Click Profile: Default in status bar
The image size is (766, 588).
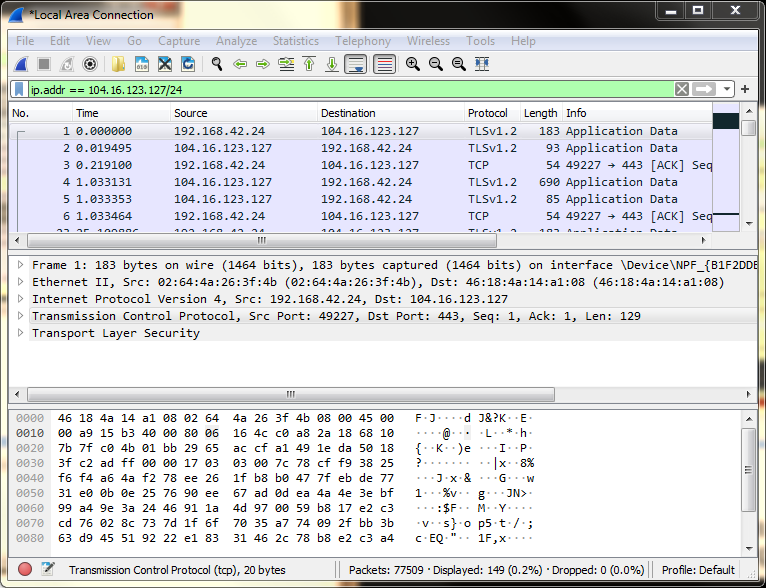(x=698, y=570)
